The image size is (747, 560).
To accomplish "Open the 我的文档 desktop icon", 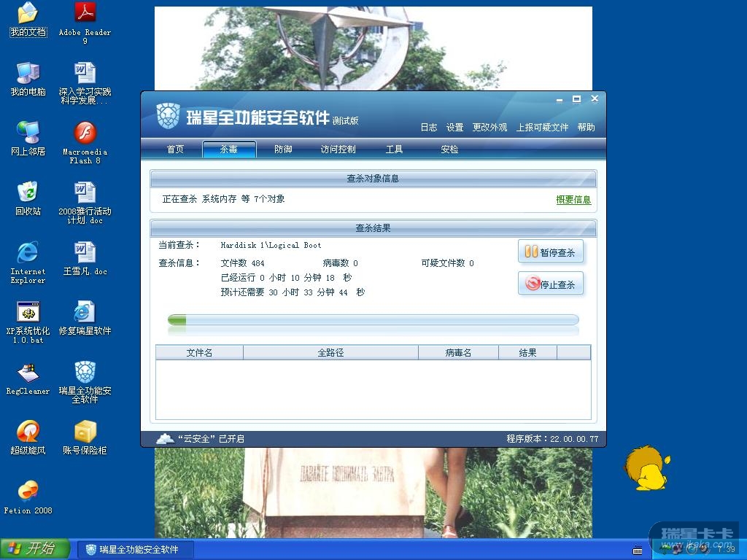I will point(28,19).
